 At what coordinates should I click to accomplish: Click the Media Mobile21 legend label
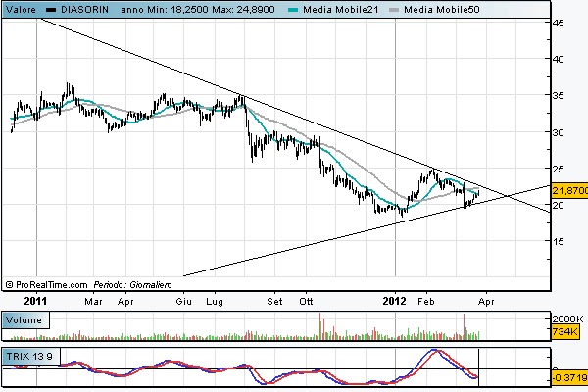[340, 10]
